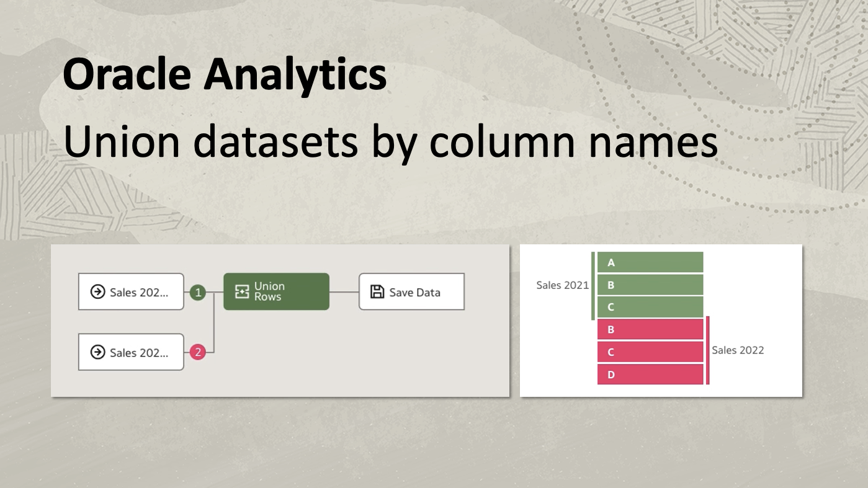868x488 pixels.
Task: Pick the green row labeled C
Action: click(650, 307)
